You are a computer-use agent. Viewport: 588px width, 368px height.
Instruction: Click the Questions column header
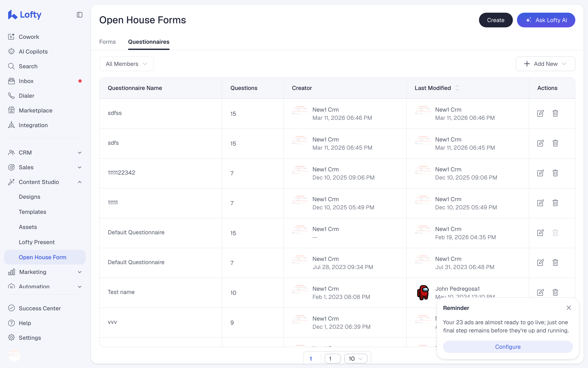pos(244,88)
